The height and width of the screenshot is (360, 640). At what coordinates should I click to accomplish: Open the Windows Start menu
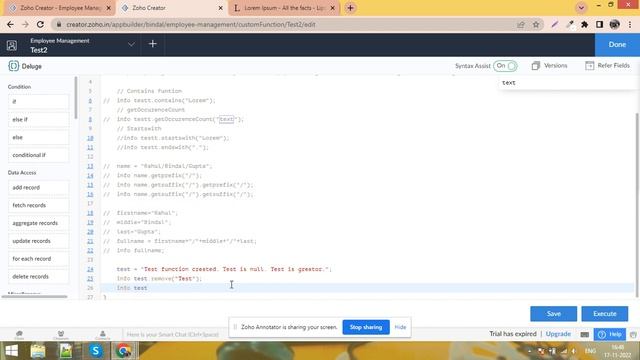[11, 351]
